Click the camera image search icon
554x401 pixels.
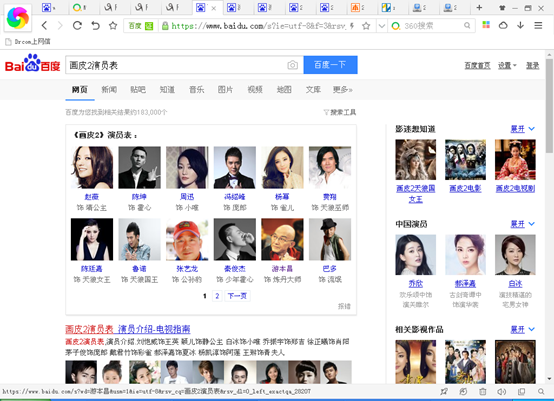292,65
